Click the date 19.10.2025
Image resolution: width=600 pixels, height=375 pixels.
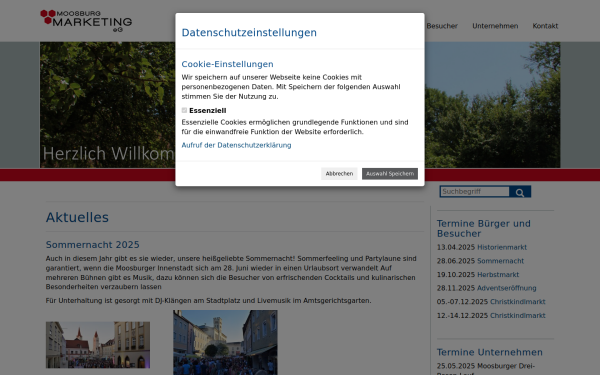click(x=456, y=275)
